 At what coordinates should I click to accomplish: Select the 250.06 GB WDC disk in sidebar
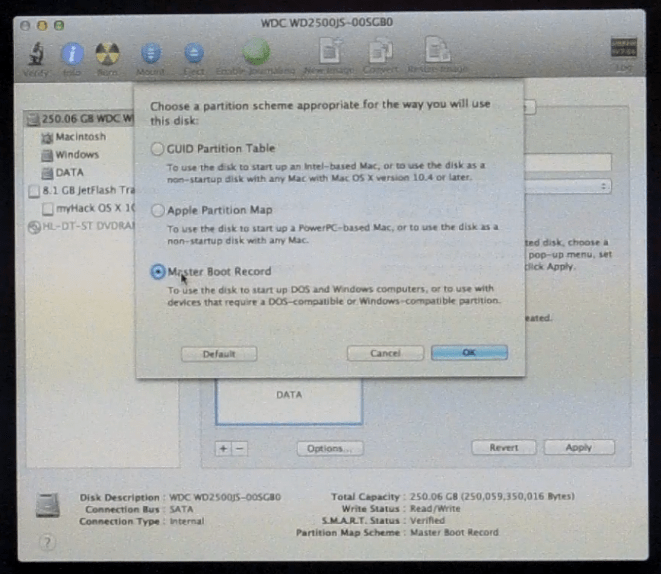tap(79, 119)
